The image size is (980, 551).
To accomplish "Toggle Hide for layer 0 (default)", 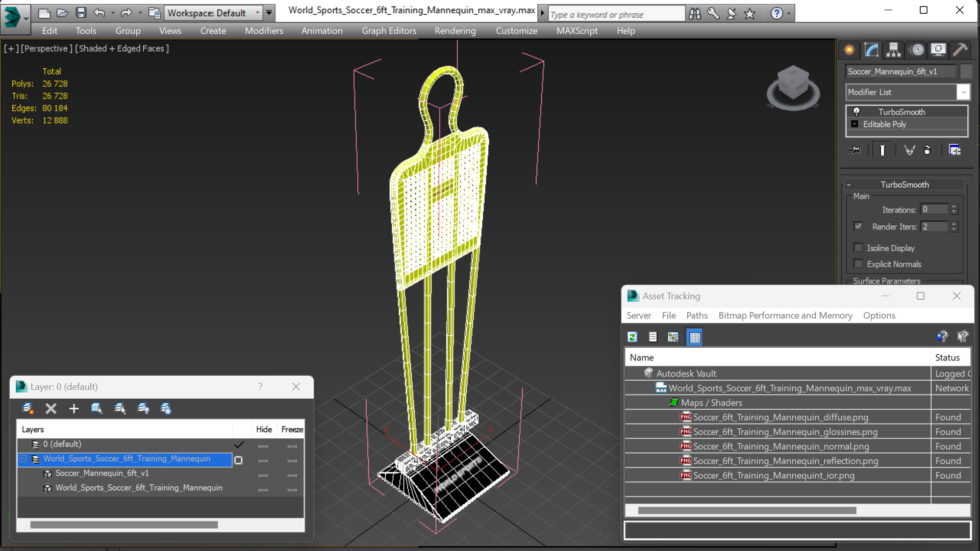I will click(263, 446).
